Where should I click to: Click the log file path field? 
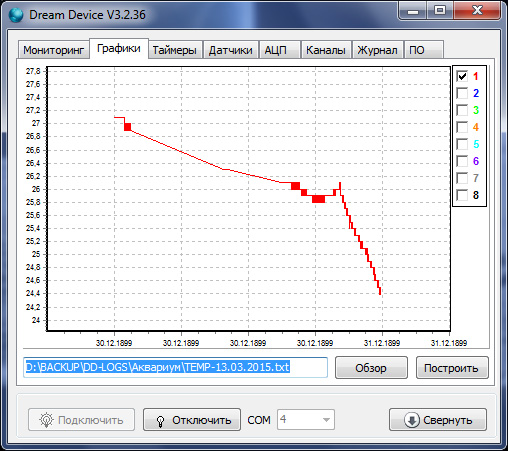coord(175,367)
